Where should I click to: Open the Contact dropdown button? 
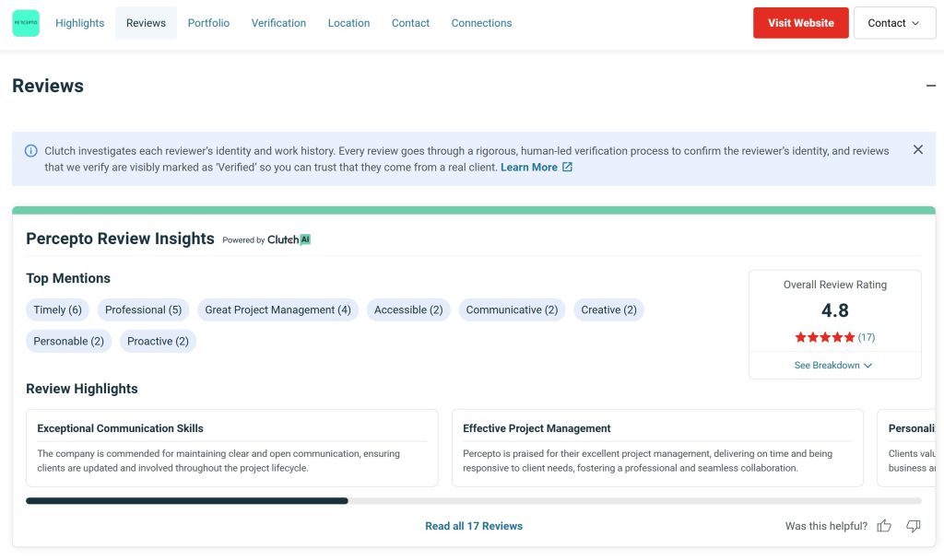(894, 23)
